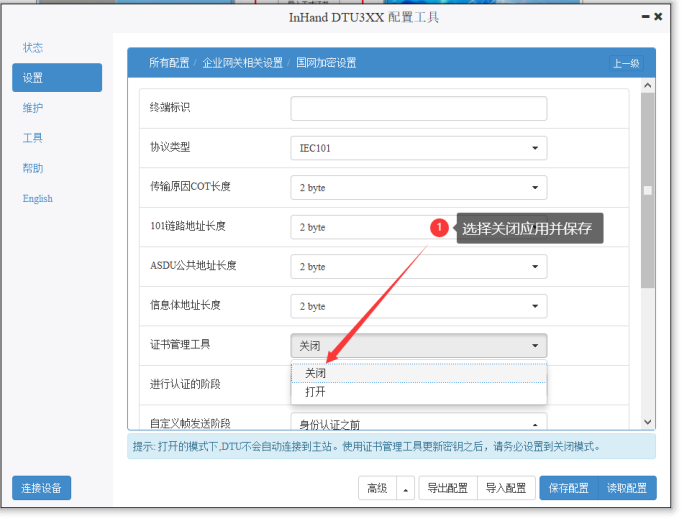Open the 协议类型 IEC101 dropdown
Viewport: 692px width, 527px height.
(x=418, y=148)
